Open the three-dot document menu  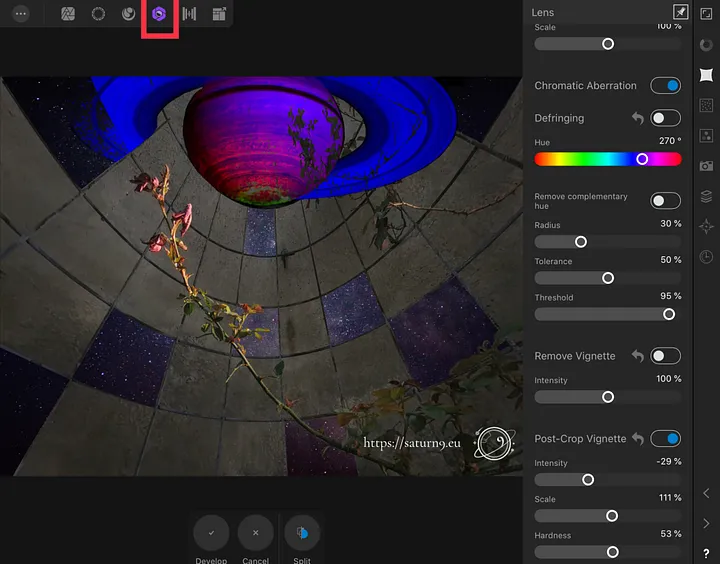pyautogui.click(x=21, y=15)
